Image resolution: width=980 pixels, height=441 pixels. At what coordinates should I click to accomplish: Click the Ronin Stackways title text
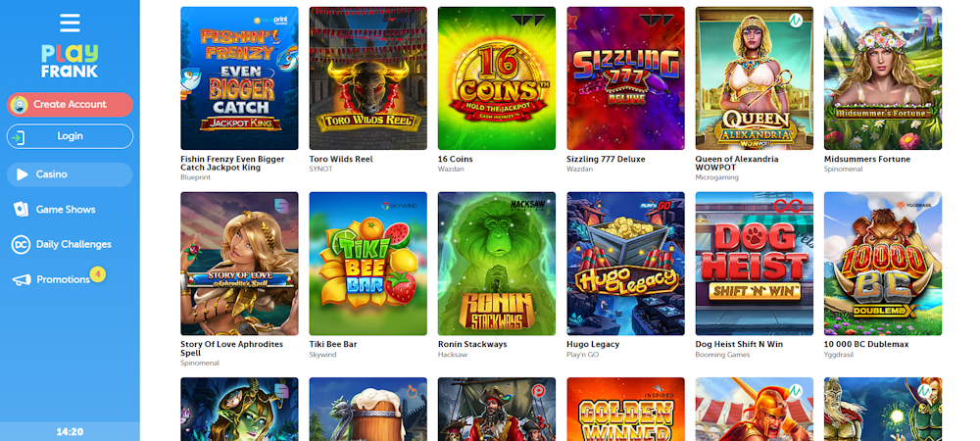(472, 344)
